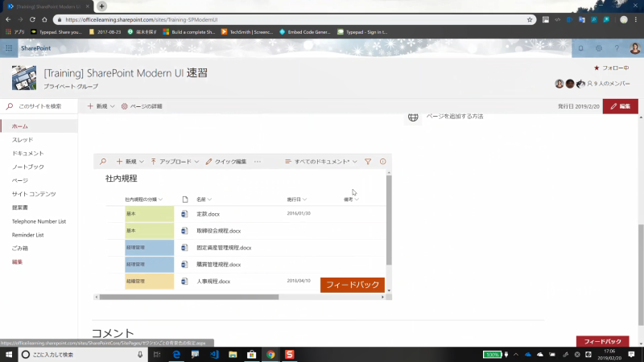Expand the 備考 column header menu
This screenshot has height=362, width=644.
tap(351, 200)
